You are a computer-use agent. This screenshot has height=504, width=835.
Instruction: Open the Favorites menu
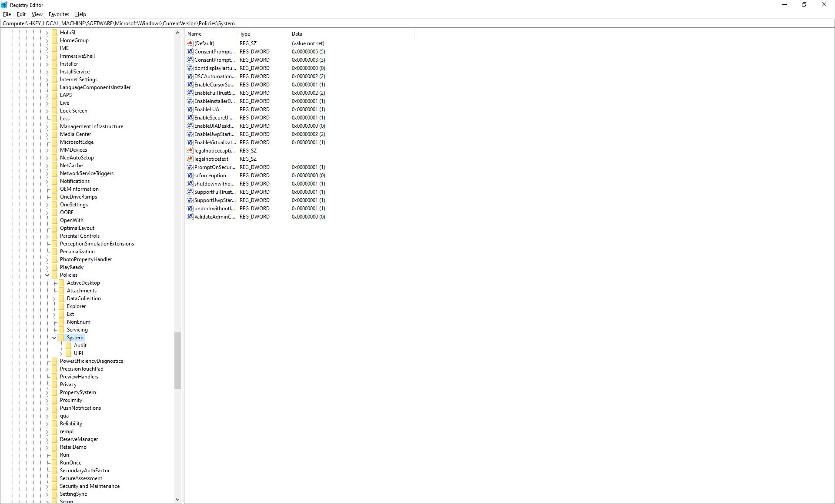59,14
